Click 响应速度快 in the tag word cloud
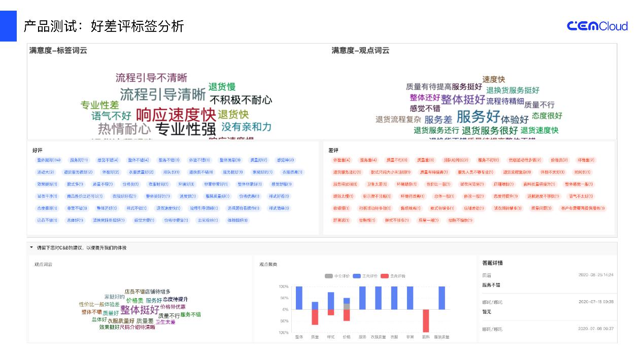The width and height of the screenshot is (644, 362). (x=176, y=114)
